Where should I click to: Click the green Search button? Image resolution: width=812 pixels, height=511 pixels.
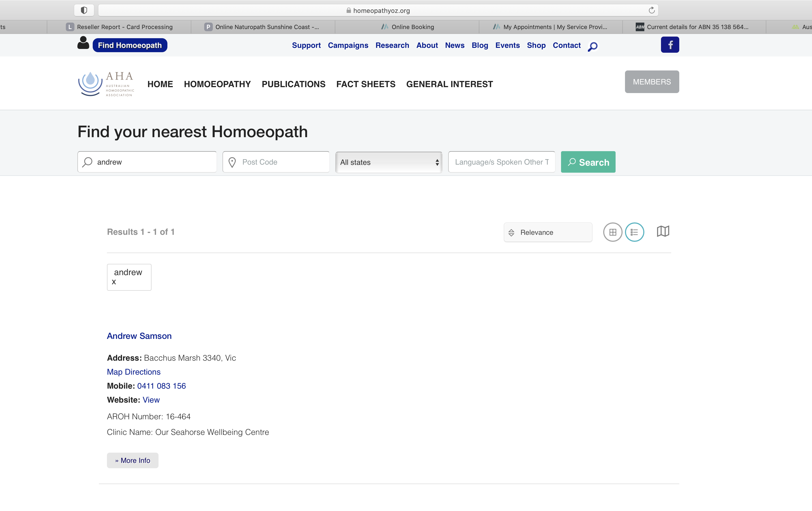pyautogui.click(x=588, y=162)
